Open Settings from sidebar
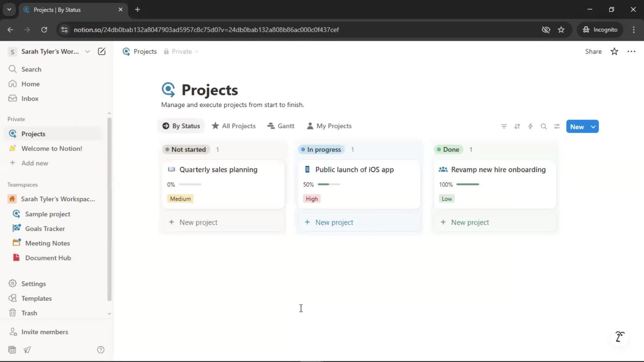Image resolution: width=644 pixels, height=362 pixels. tap(54, 284)
